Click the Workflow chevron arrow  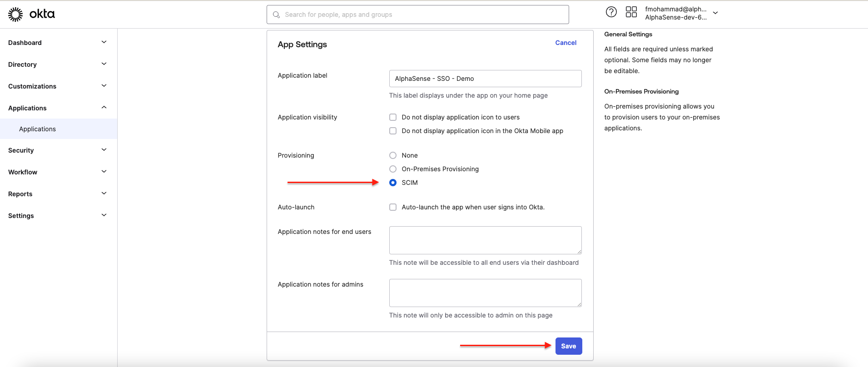[104, 172]
